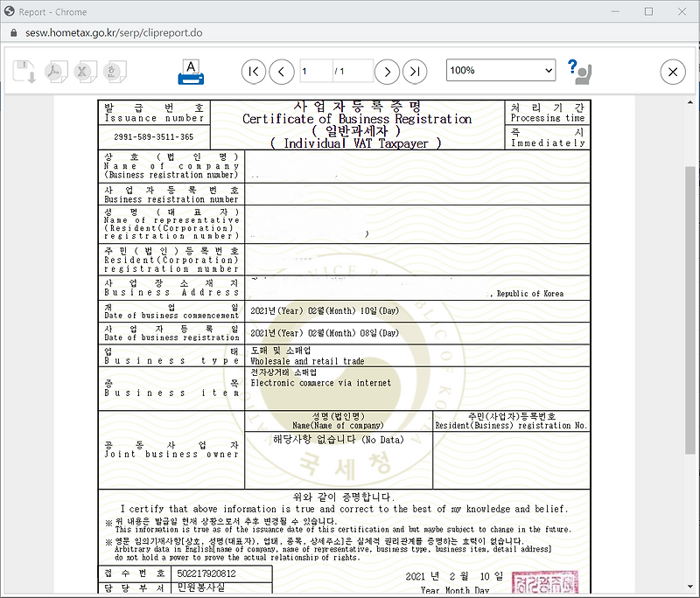Click Chrome globe icon in title bar

[9, 11]
